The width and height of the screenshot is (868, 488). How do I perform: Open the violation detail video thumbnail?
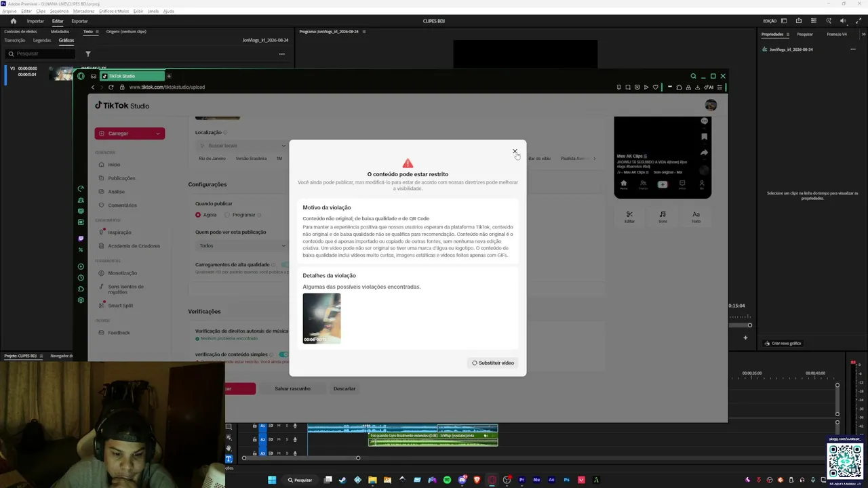(x=321, y=318)
